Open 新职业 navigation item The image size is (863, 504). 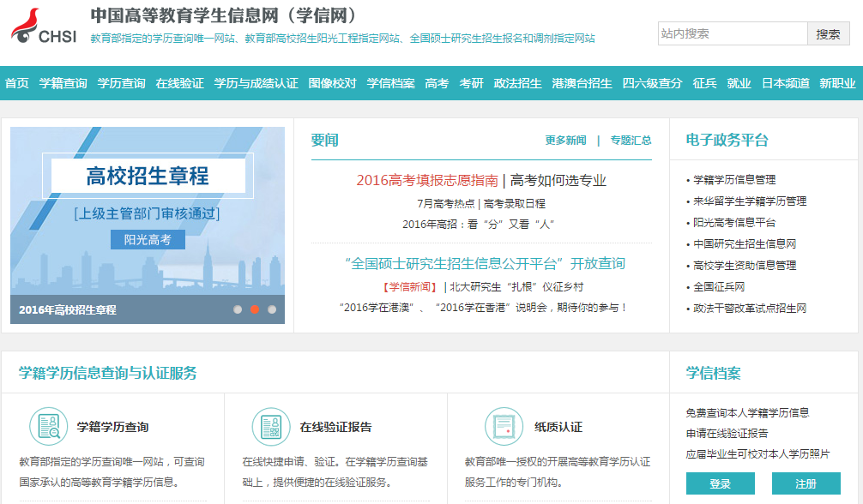pyautogui.click(x=837, y=83)
